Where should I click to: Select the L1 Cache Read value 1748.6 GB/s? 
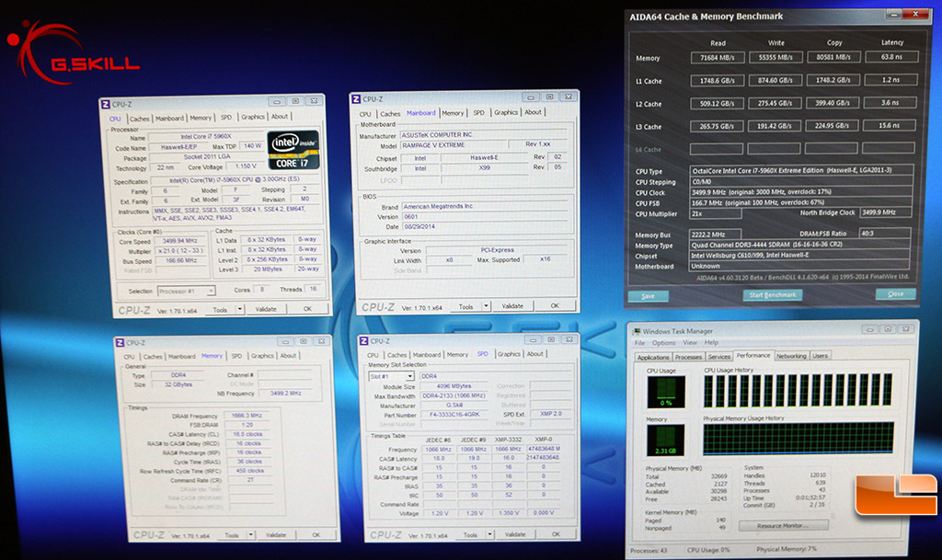click(717, 80)
